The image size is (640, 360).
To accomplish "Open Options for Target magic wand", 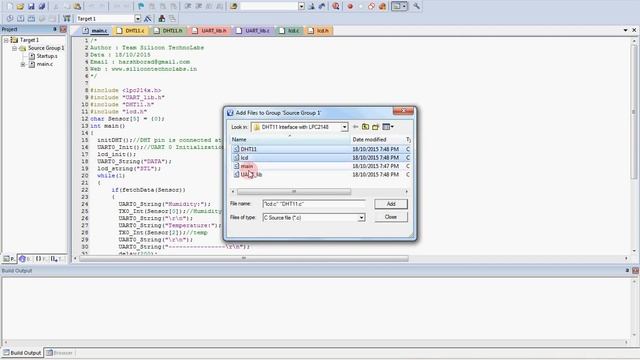I will click(148, 18).
